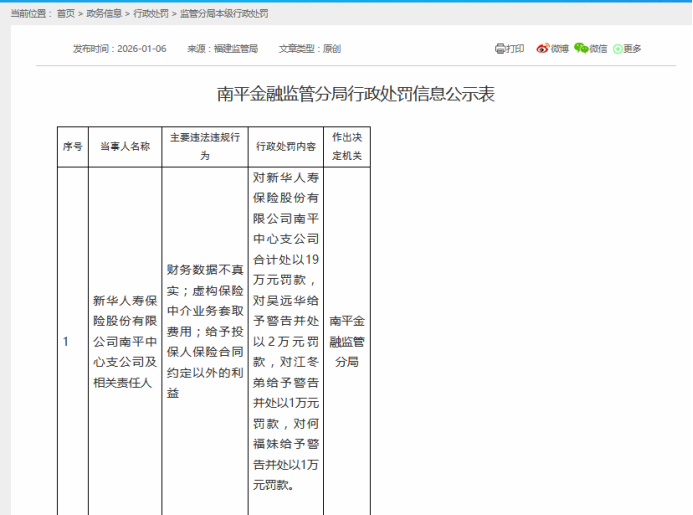Click the publish date 2026-01-06
Image resolution: width=693 pixels, height=515 pixels.
[x=142, y=48]
